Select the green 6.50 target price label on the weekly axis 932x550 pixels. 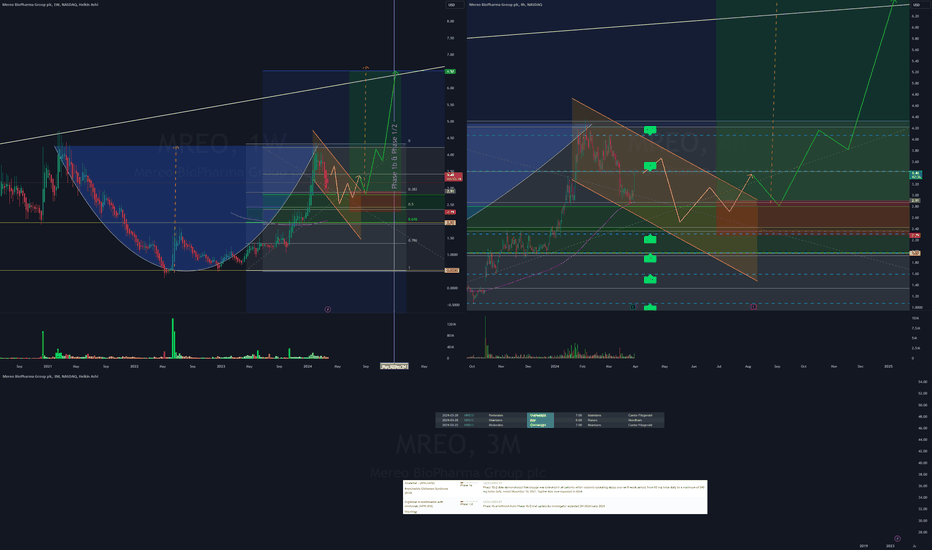(451, 71)
